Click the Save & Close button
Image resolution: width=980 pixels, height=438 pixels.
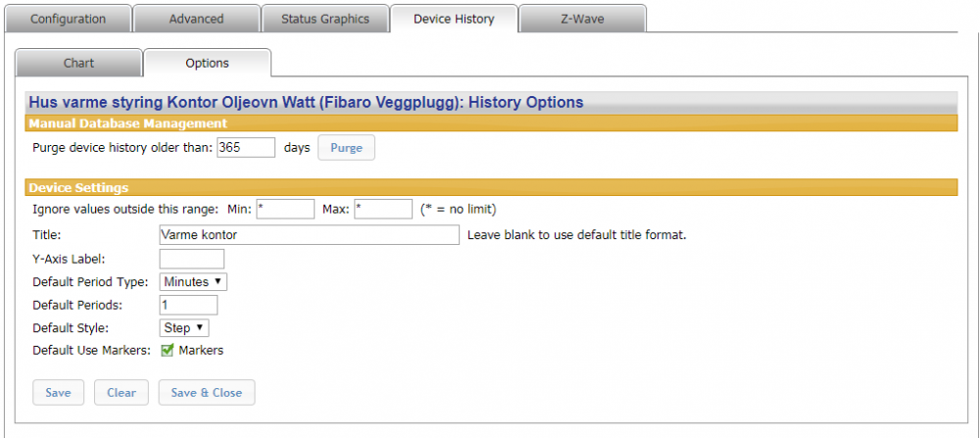coord(206,393)
